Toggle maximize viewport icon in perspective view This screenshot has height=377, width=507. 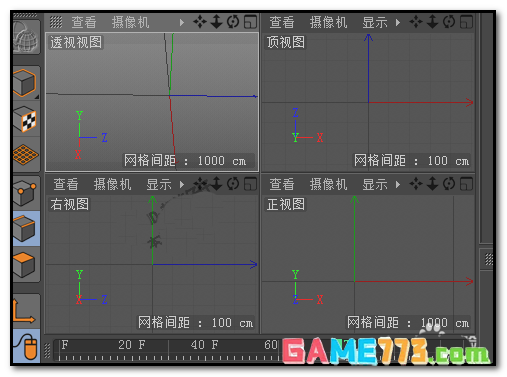[x=250, y=22]
